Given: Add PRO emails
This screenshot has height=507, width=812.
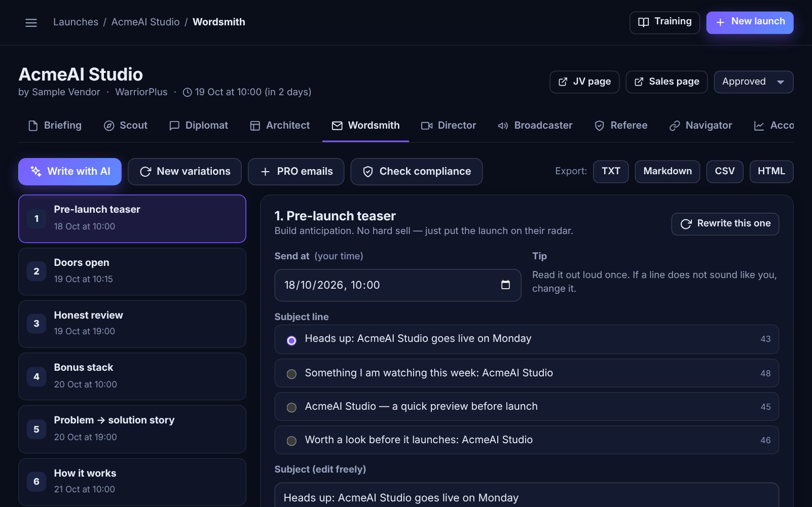Looking at the screenshot, I should pyautogui.click(x=296, y=172).
